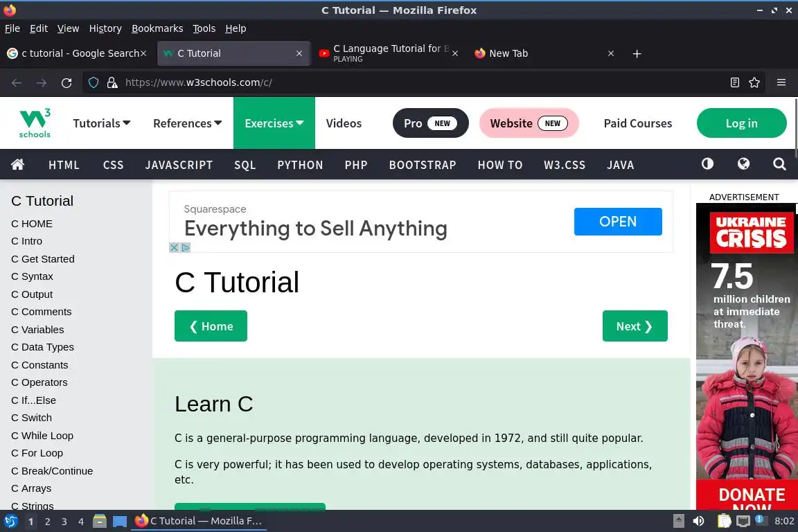Open the Videos link
Viewport: 798px width, 532px height.
(344, 123)
